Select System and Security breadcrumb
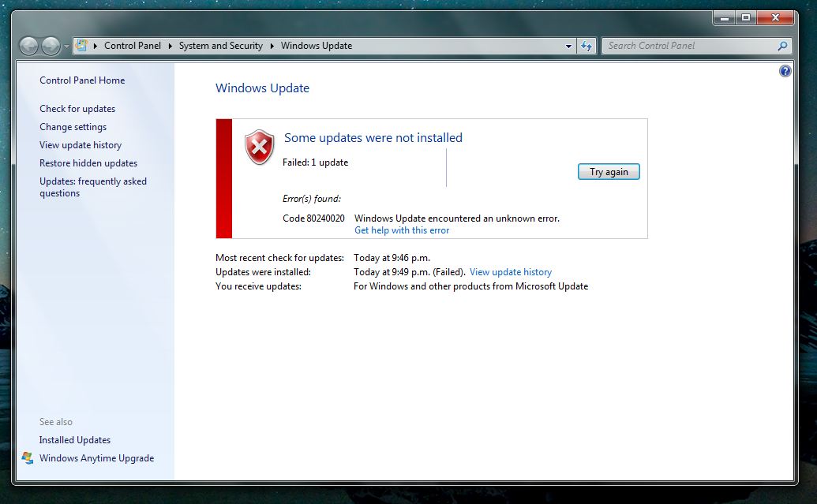Image resolution: width=817 pixels, height=504 pixels. (221, 46)
